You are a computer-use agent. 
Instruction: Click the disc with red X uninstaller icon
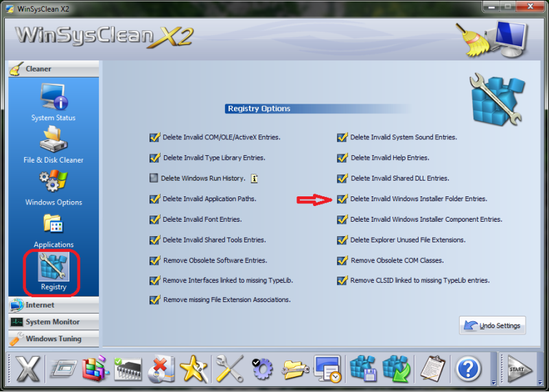[x=161, y=369]
